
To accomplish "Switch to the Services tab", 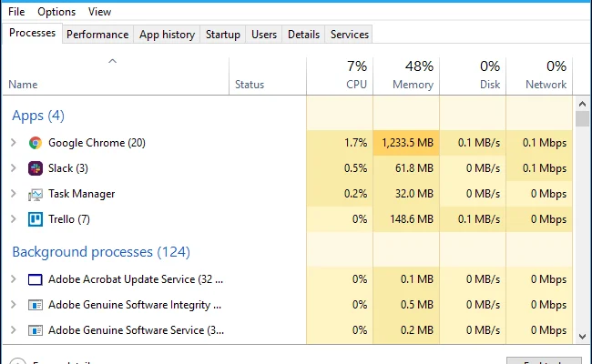I will pyautogui.click(x=350, y=35).
